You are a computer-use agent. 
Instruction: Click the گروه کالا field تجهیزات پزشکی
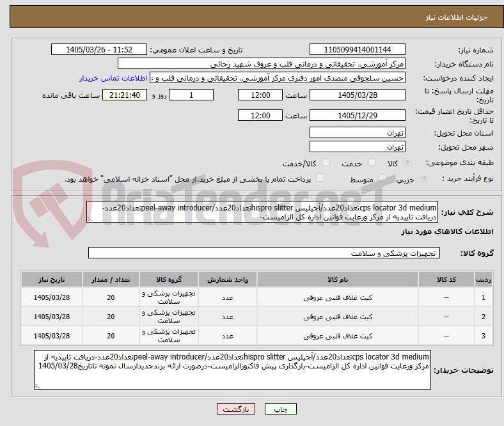click(264, 253)
